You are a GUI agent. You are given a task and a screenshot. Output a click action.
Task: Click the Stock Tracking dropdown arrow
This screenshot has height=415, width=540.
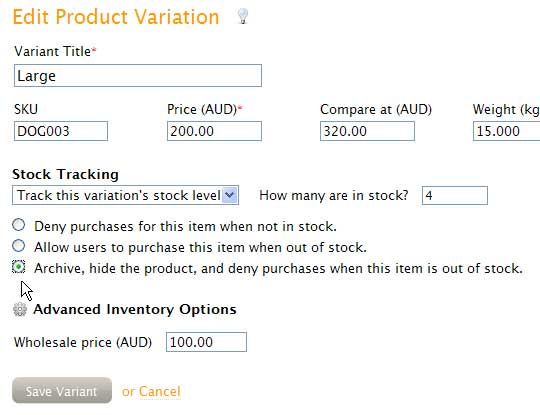click(230, 195)
